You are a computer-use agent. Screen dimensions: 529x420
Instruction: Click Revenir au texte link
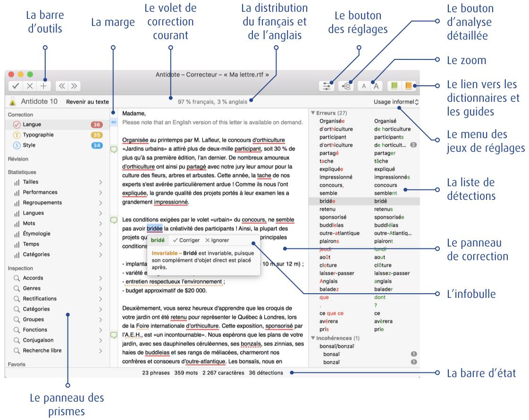(87, 102)
